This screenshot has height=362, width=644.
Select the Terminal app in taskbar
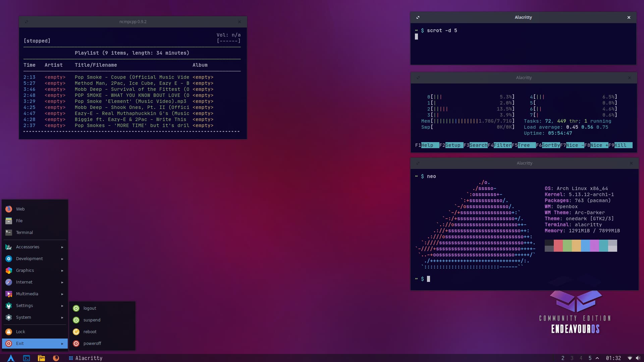[x=26, y=358]
